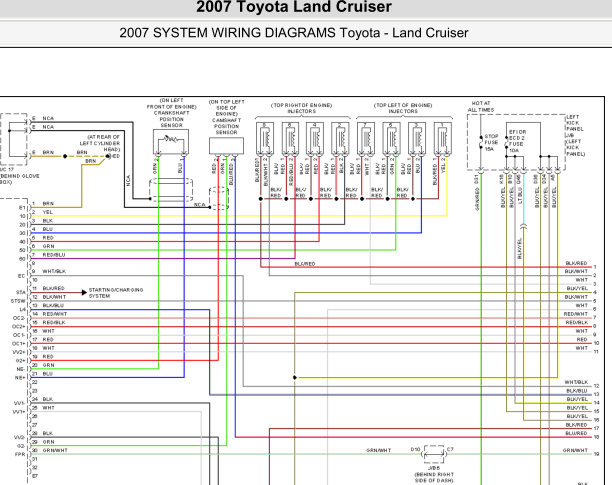Click the vertical "LT BLU" wire label
This screenshot has height=485, width=612.
click(x=520, y=195)
